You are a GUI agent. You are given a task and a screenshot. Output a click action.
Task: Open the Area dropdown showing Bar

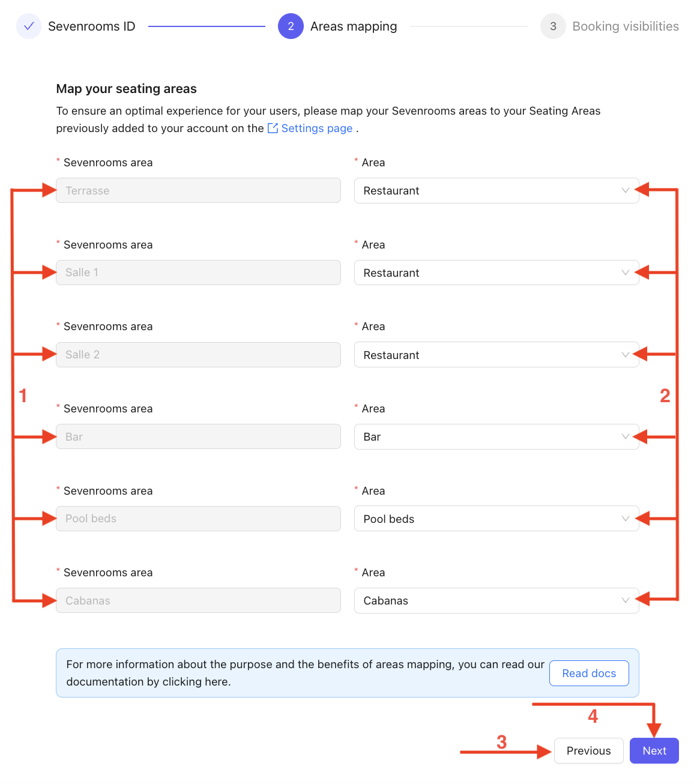pos(496,437)
